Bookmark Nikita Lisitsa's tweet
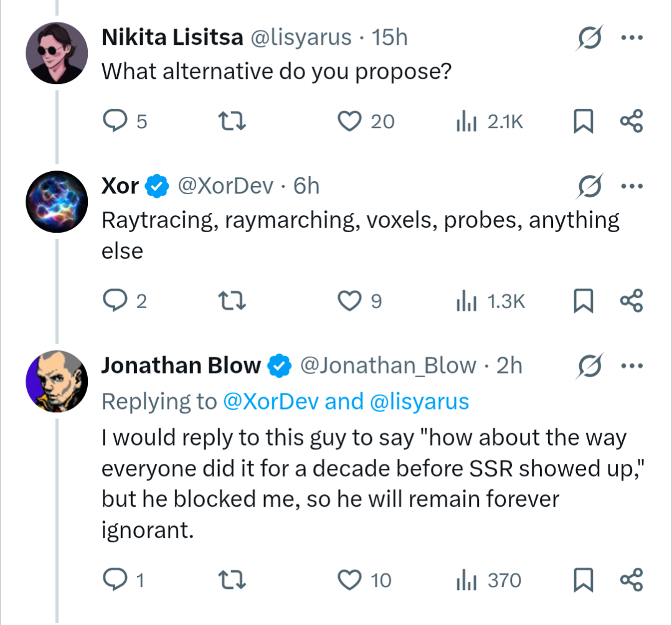Screen dimensions: 672x625 coord(582,121)
